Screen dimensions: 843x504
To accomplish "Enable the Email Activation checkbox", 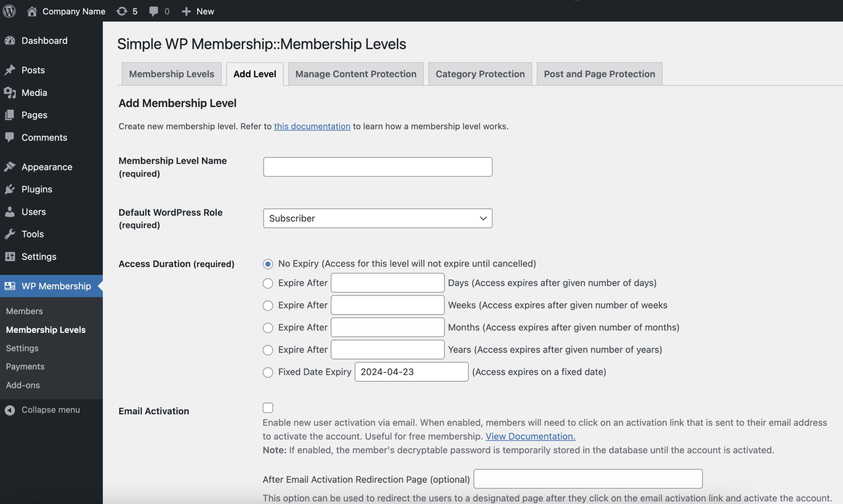I will tap(268, 407).
